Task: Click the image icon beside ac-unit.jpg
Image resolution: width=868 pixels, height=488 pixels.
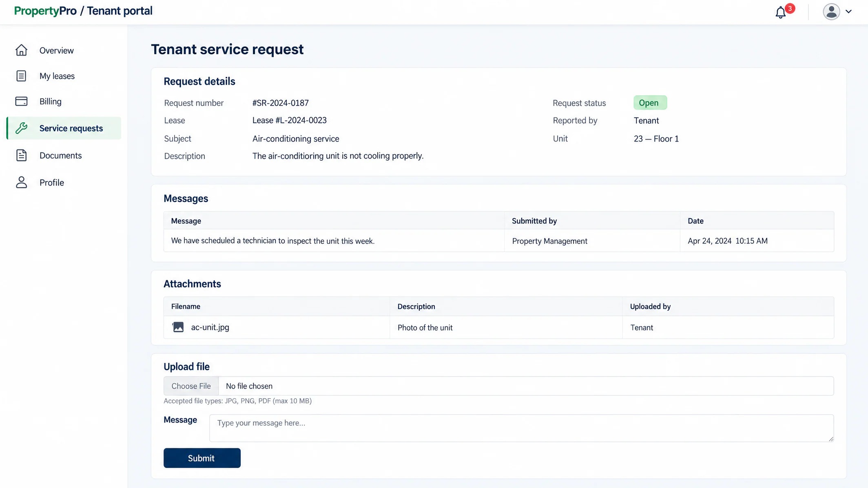Action: point(178,327)
